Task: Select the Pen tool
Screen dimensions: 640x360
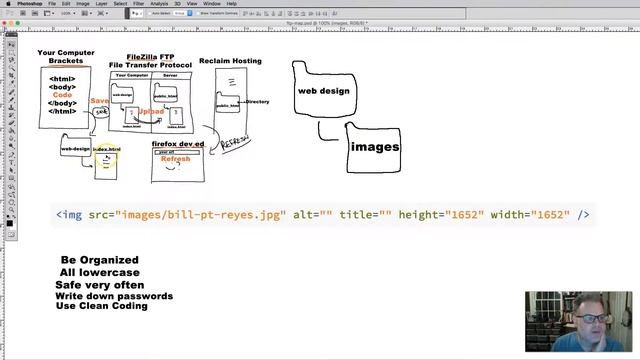Action: 11,155
